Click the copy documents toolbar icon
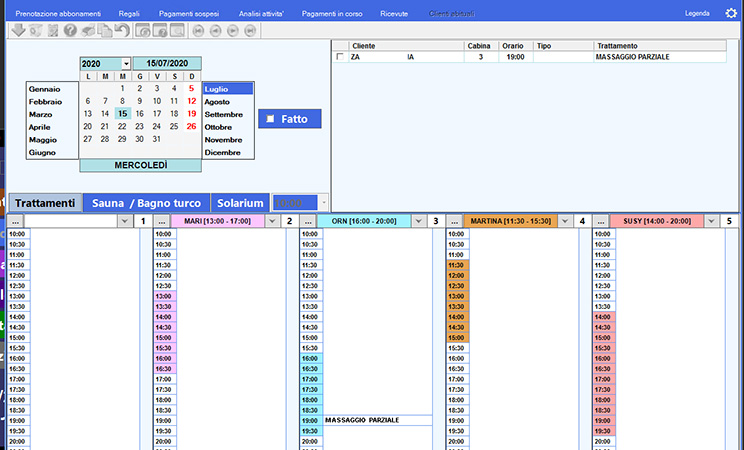744x450 pixels. point(105,30)
